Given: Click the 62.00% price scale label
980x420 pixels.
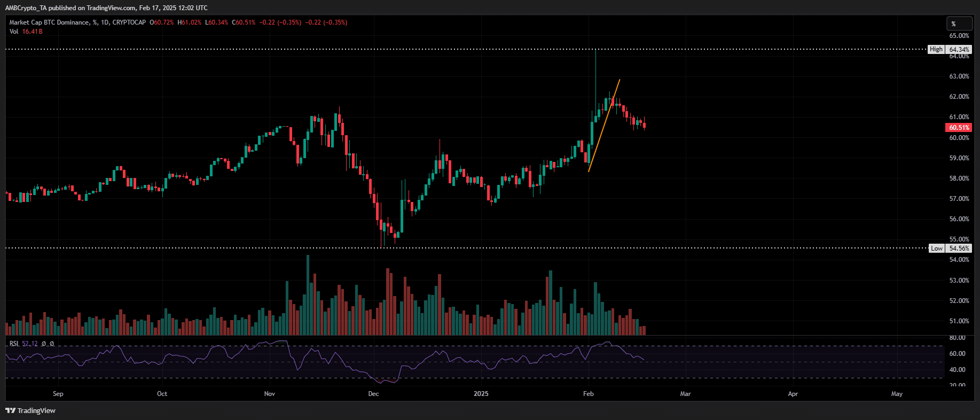Looking at the screenshot, I should coord(959,97).
